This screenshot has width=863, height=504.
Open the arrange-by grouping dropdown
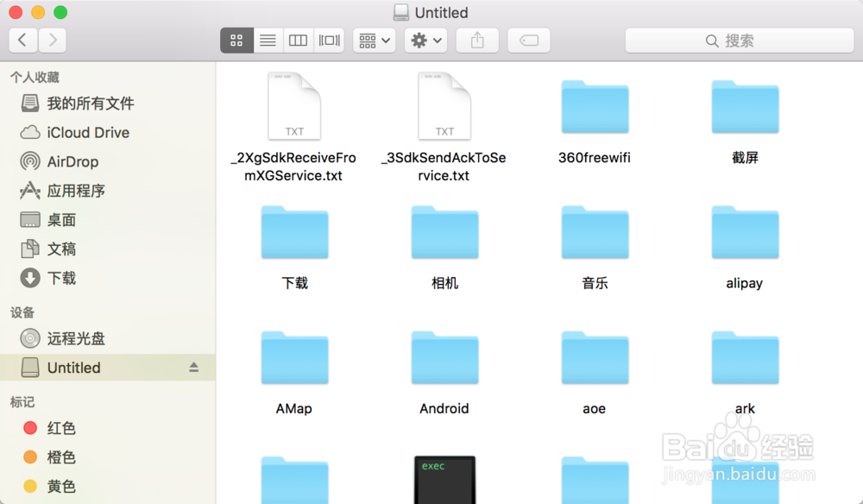[375, 41]
